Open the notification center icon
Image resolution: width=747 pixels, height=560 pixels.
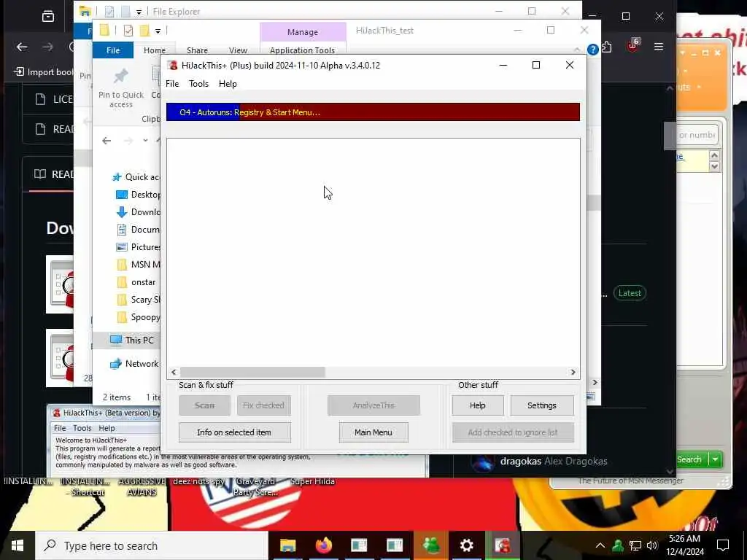click(x=723, y=545)
